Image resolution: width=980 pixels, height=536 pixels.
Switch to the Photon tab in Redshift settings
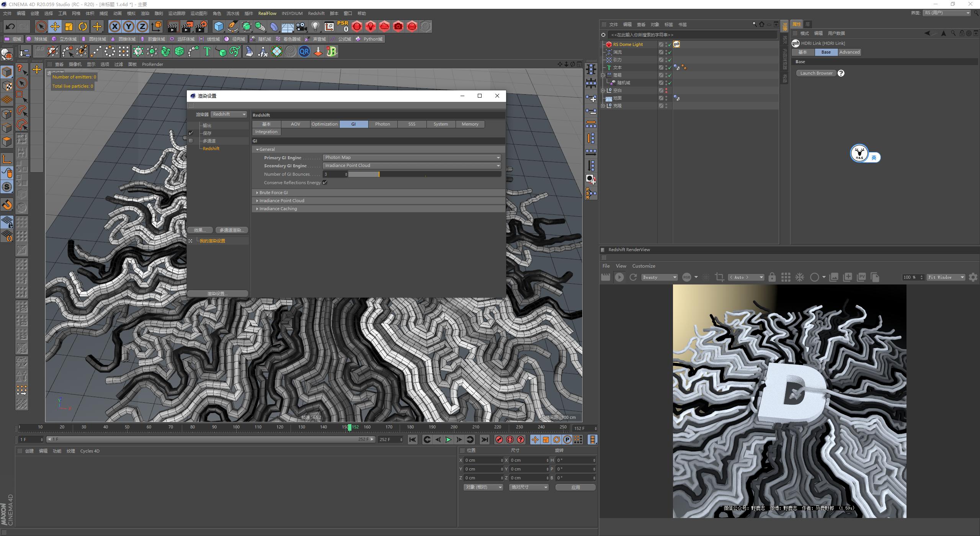(382, 124)
